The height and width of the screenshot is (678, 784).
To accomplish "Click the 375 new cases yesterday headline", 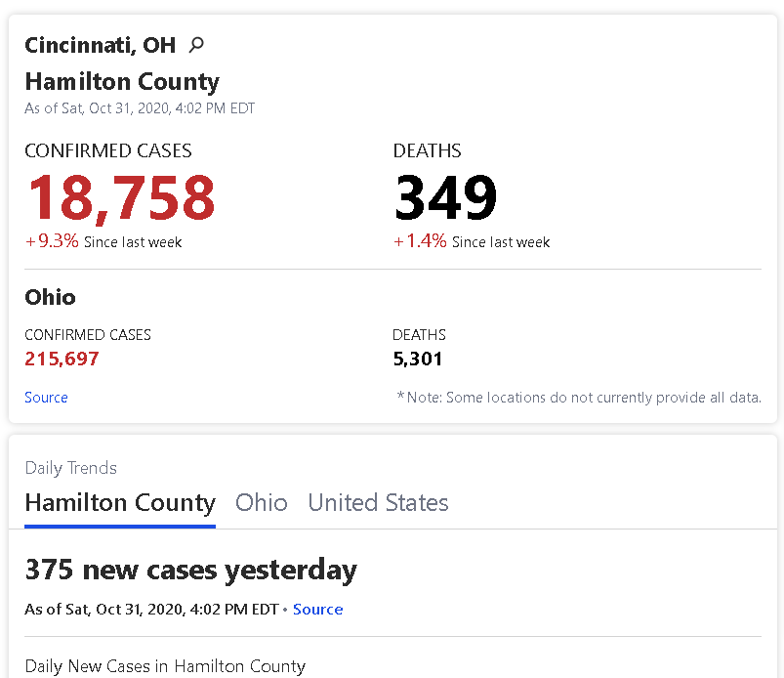I will pyautogui.click(x=190, y=570).
